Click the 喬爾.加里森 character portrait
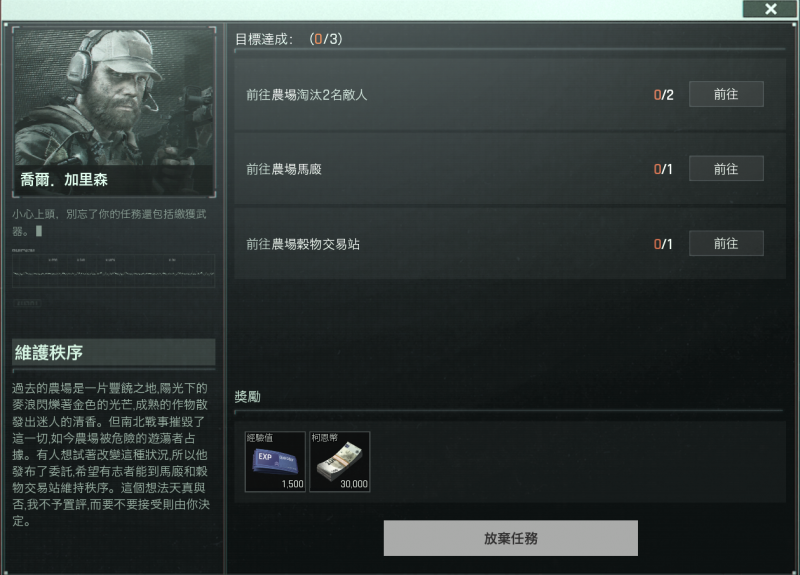This screenshot has width=800, height=575. point(114,112)
